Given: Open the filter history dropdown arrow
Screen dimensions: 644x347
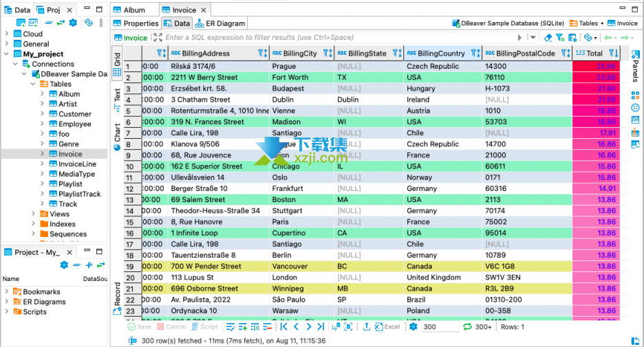Looking at the screenshot, I should coord(533,37).
